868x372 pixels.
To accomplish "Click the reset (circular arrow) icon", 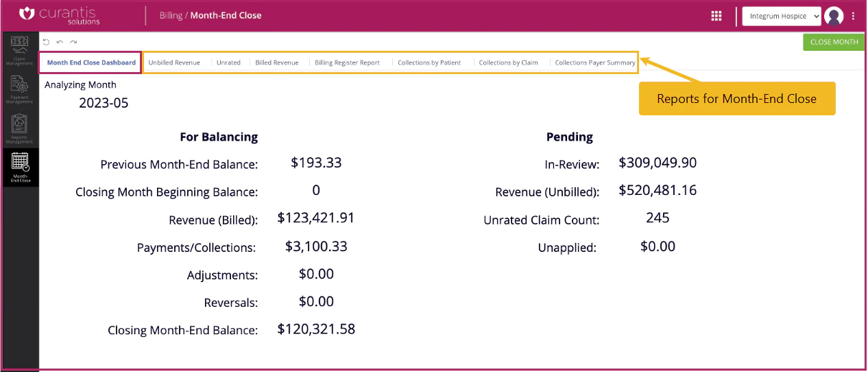I will 47,42.
